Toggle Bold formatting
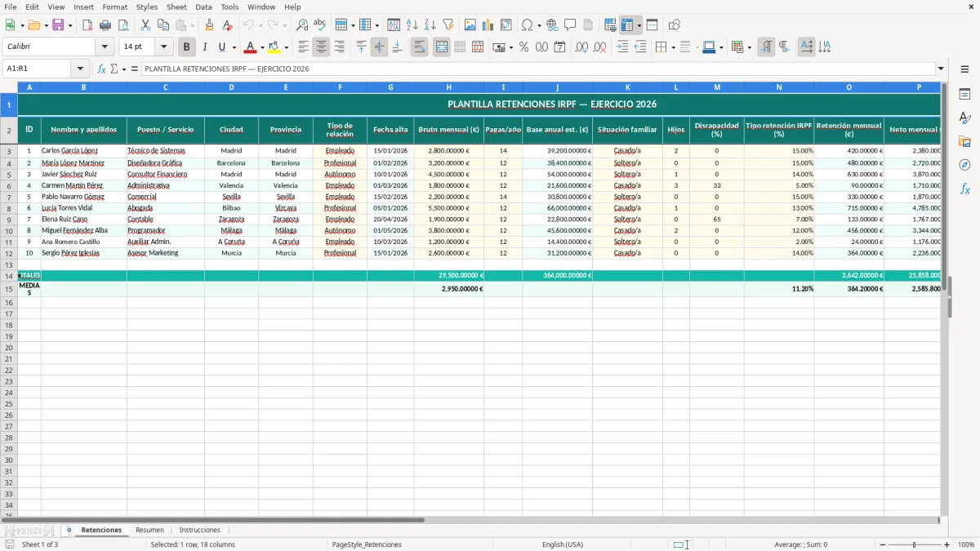This screenshot has height=551, width=980. pos(187,47)
